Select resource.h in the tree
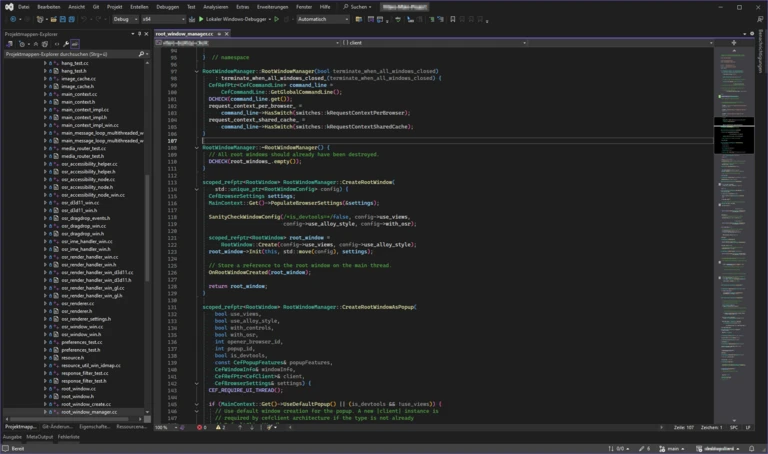The width and height of the screenshot is (768, 454). [x=72, y=358]
